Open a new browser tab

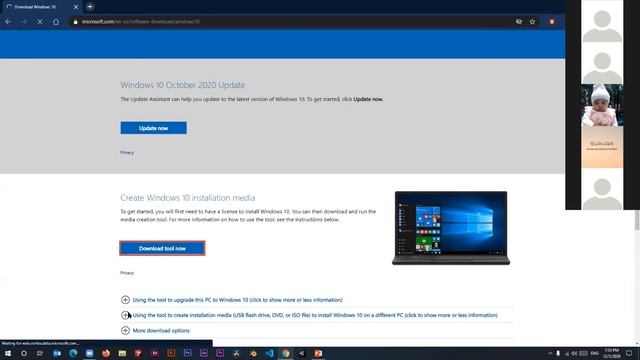click(x=90, y=7)
